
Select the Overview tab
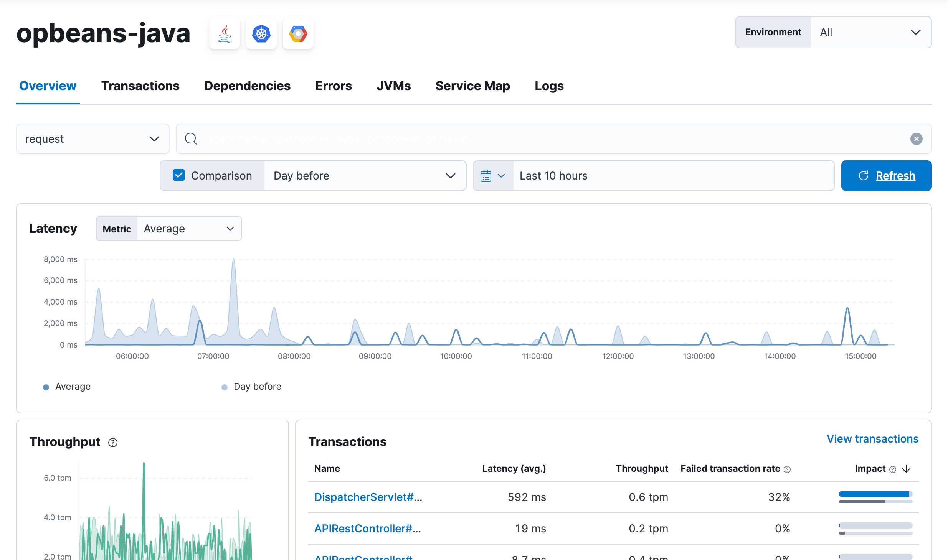pos(48,86)
